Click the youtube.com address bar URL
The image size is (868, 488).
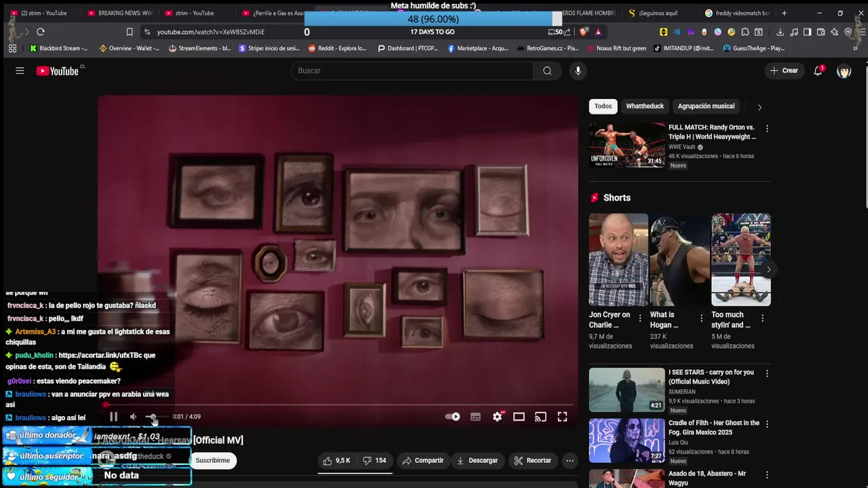coord(211,32)
